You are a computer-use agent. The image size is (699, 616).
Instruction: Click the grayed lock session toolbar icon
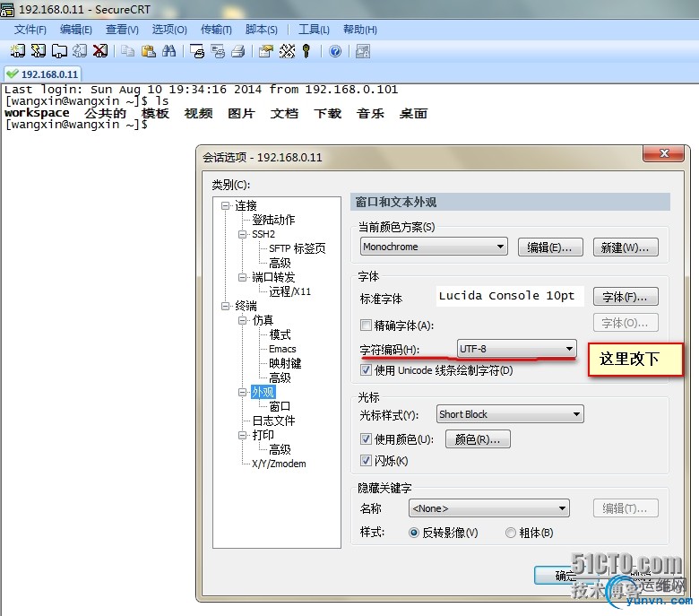tap(362, 51)
